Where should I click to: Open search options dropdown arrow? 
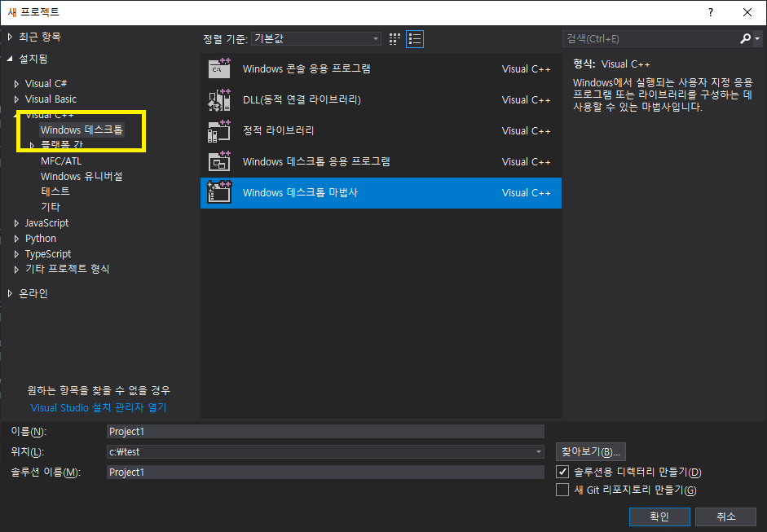757,38
